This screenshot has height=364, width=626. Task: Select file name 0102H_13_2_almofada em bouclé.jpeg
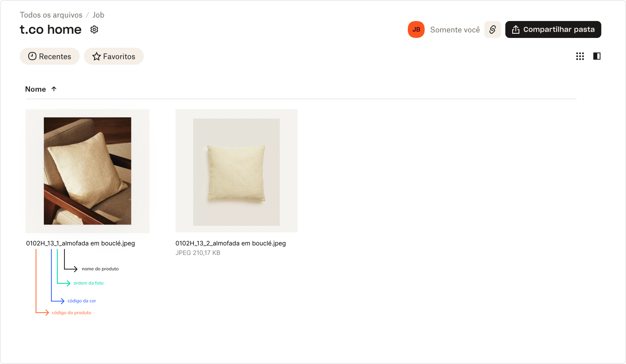pos(231,243)
